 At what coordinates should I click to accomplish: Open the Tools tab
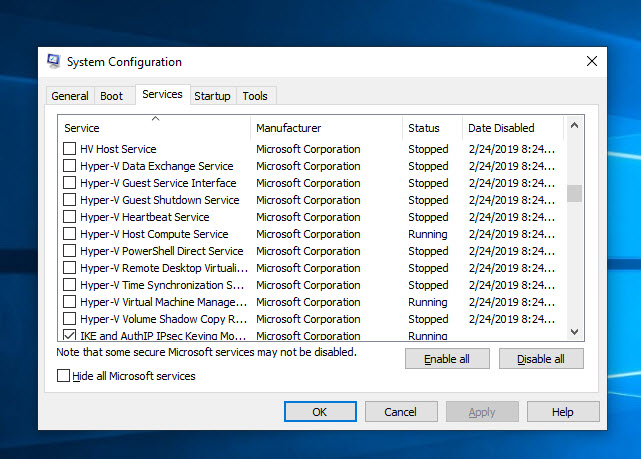[x=255, y=96]
